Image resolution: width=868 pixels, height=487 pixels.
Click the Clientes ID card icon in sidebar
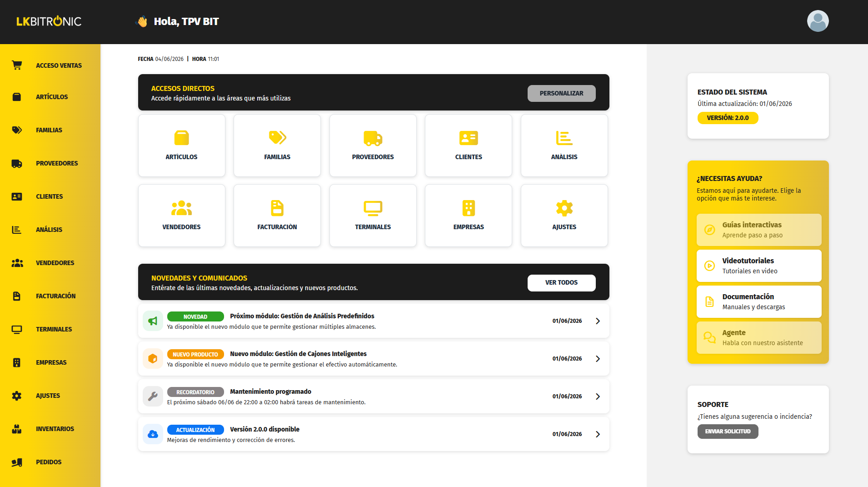[x=17, y=196]
